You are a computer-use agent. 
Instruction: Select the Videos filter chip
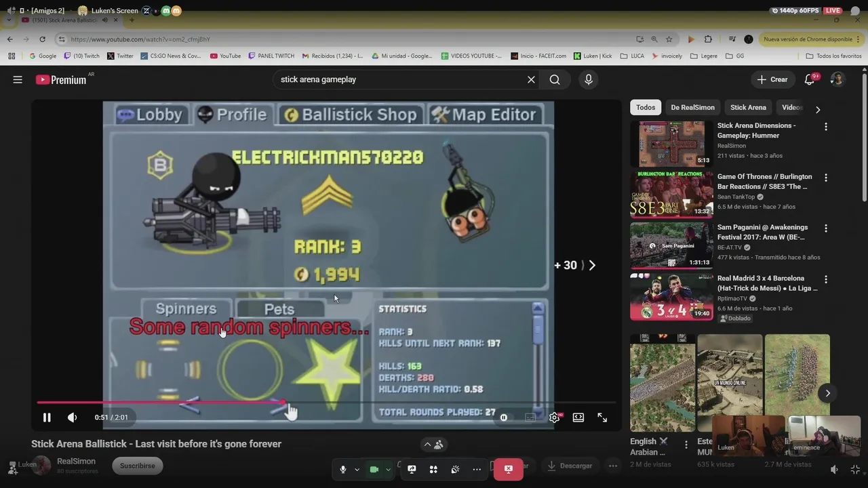point(791,107)
